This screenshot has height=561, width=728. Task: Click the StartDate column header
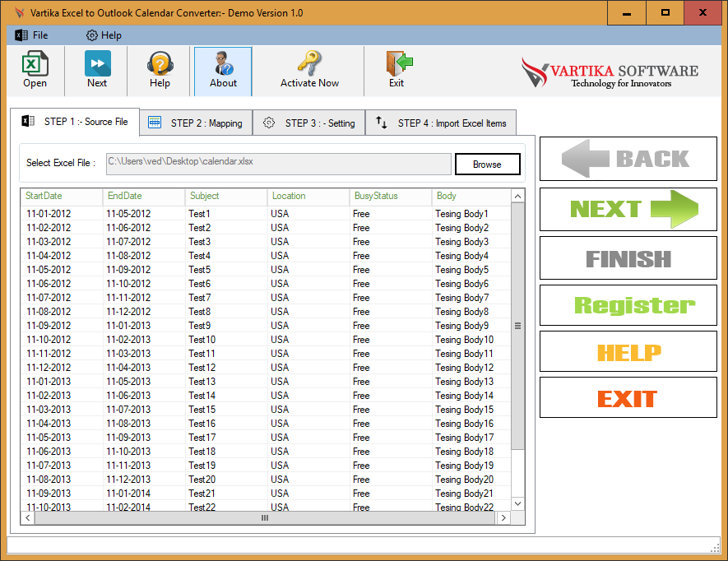click(x=62, y=196)
